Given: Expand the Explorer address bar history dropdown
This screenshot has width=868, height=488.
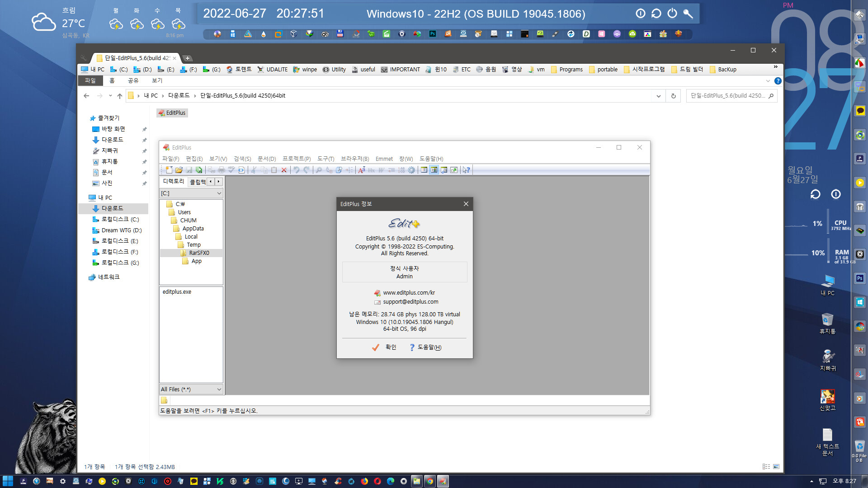Looking at the screenshot, I should coord(659,96).
